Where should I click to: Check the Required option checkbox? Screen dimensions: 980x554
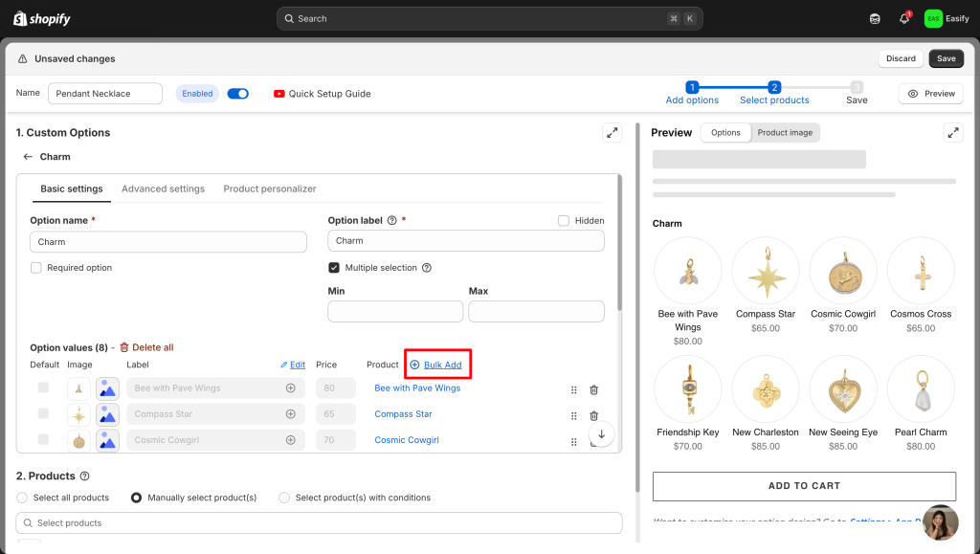[36, 268]
